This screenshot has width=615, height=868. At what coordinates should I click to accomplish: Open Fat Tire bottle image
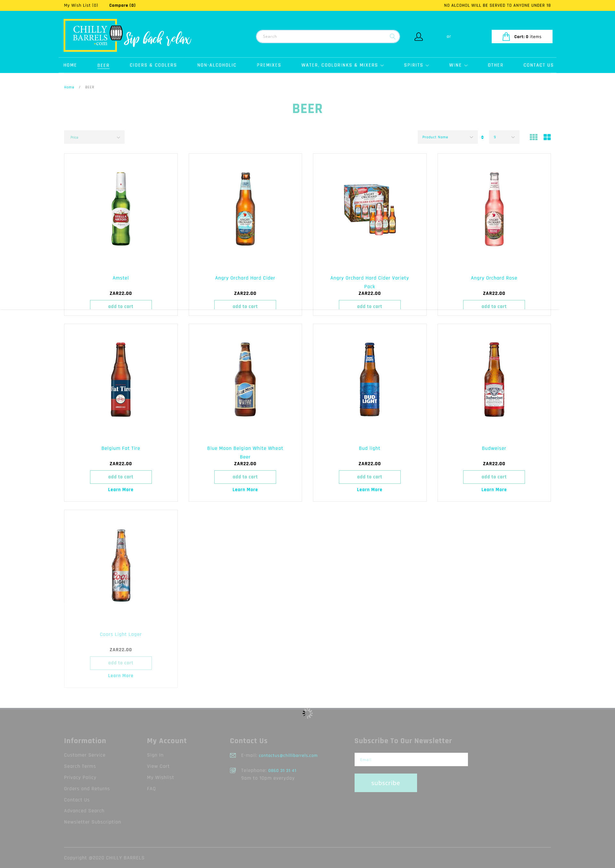pyautogui.click(x=121, y=379)
